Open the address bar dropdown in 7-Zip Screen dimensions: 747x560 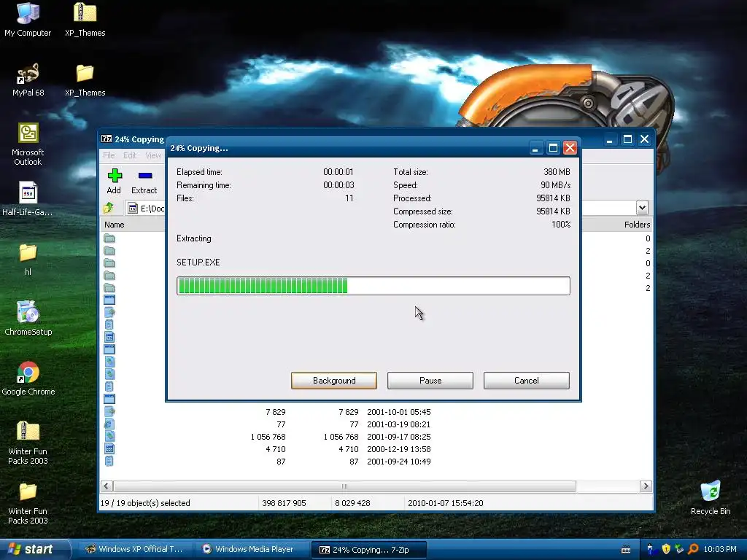[x=642, y=208]
